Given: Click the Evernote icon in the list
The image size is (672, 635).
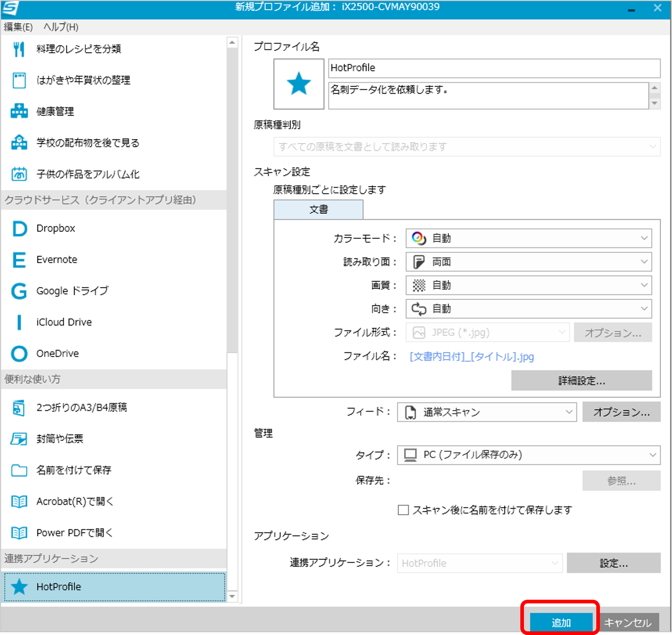Looking at the screenshot, I should 19,260.
